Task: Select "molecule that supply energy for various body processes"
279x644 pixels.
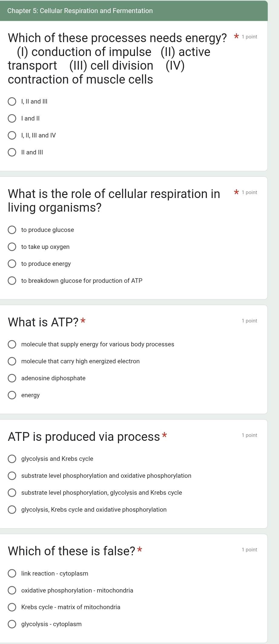Action: [x=12, y=344]
